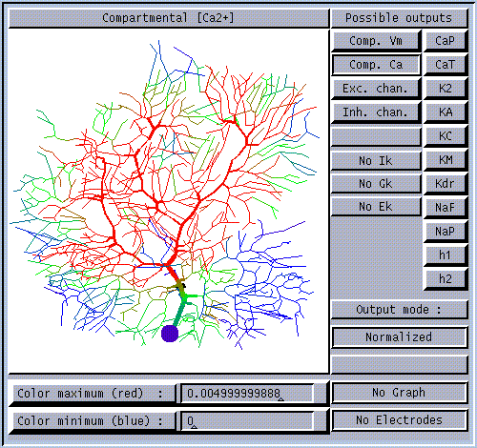Select the Comp. Ca output button
The height and width of the screenshot is (448, 477).
click(376, 65)
